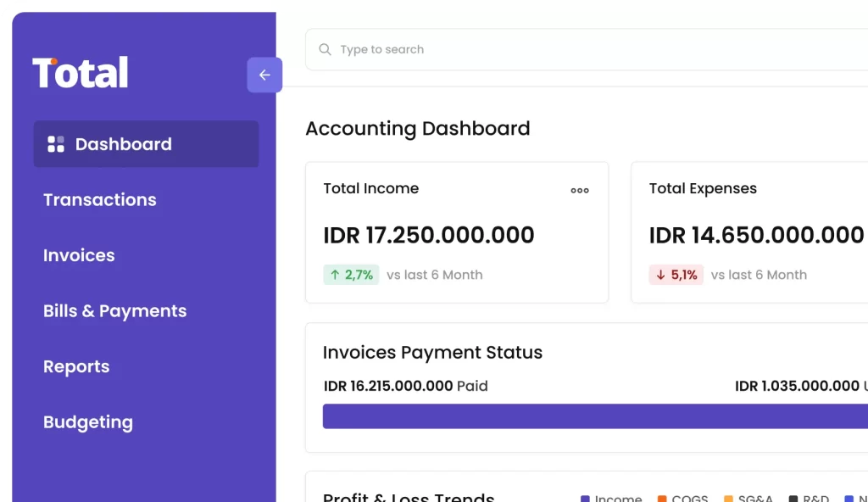This screenshot has width=868, height=502.
Task: Click the Dashboard grid icon
Action: coord(56,144)
